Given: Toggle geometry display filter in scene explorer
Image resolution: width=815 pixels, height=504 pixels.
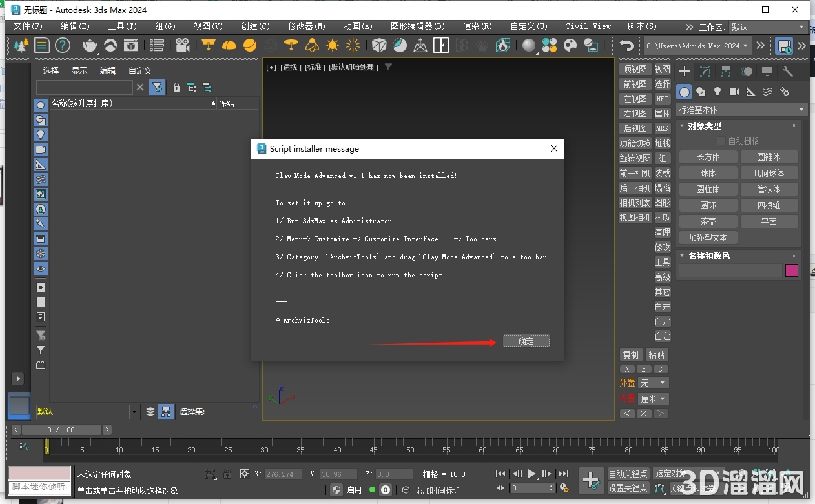Looking at the screenshot, I should [x=41, y=105].
